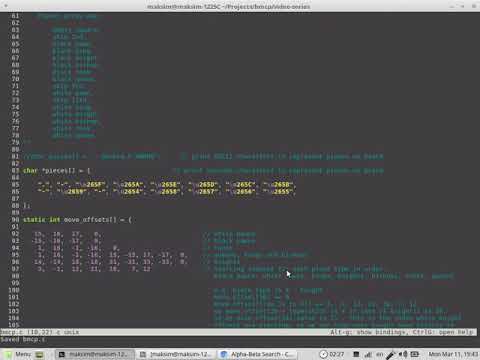
Task: Click the 'en' keyboard layout indicator
Action: point(380,354)
